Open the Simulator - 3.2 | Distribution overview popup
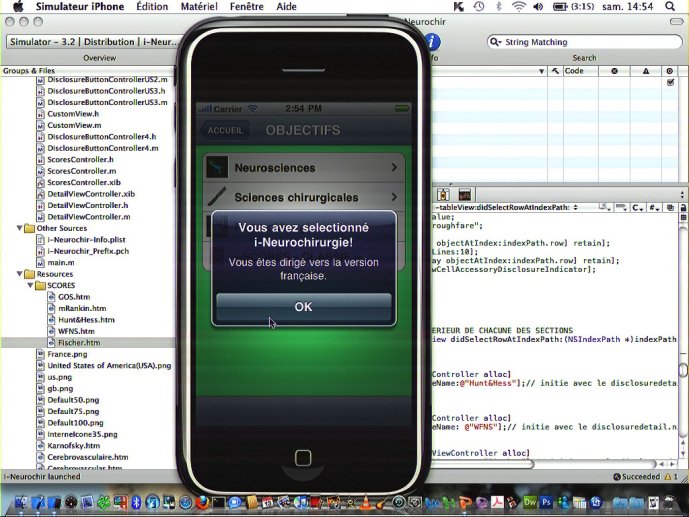689x517 pixels. [x=94, y=42]
